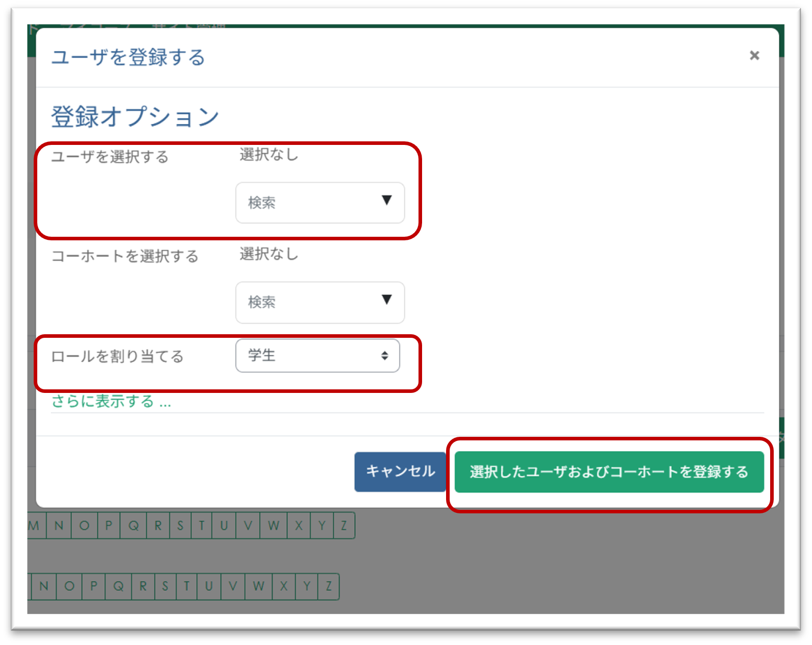Choose letter T in the upper alphabet row
This screenshot has width=812, height=645.
point(202,526)
